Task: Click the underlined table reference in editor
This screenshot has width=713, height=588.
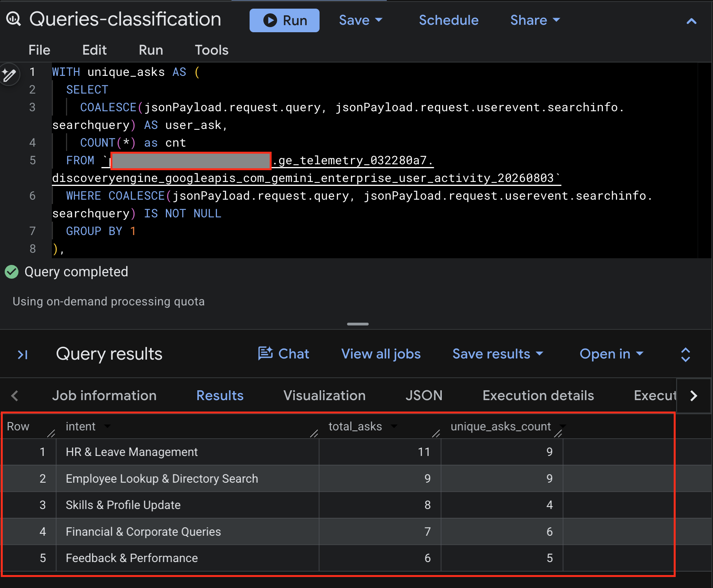Action: [x=307, y=169]
